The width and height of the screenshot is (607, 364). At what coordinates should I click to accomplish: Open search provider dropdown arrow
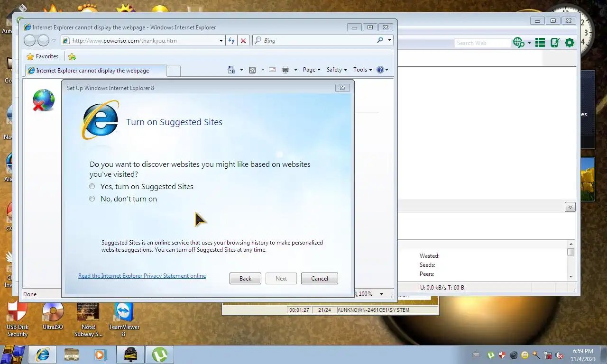coord(390,40)
